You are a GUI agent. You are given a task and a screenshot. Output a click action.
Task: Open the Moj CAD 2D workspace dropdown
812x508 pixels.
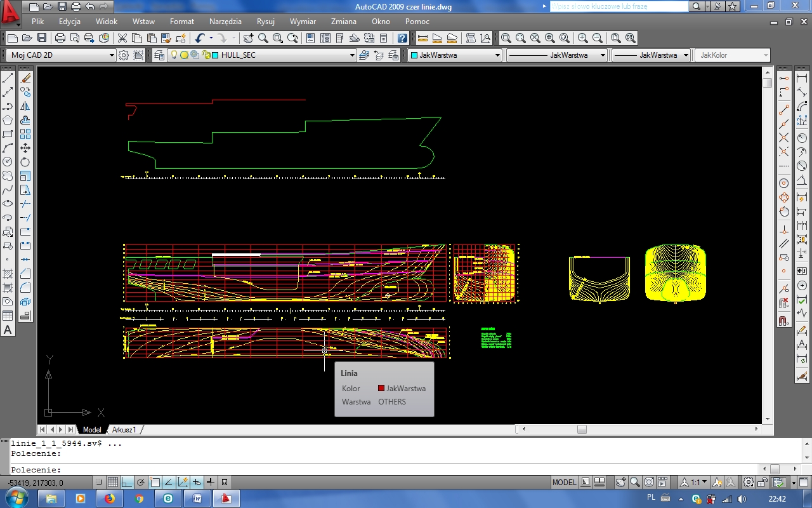point(112,55)
